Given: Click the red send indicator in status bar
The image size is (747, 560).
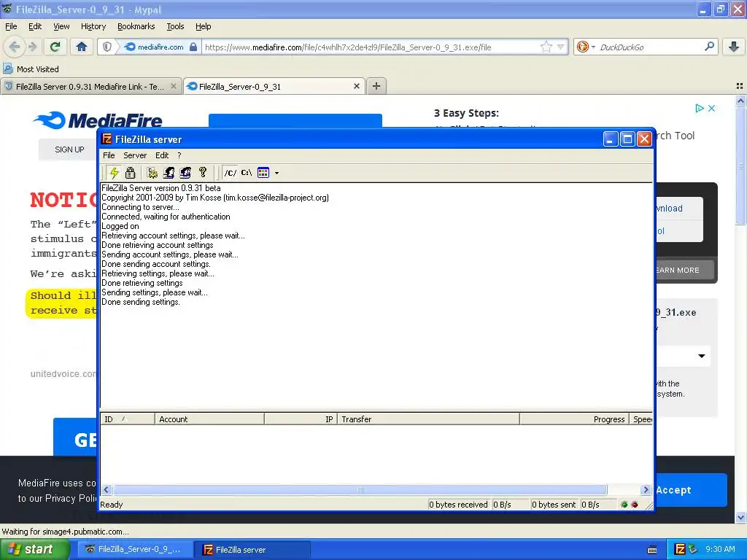Looking at the screenshot, I should 635,505.
